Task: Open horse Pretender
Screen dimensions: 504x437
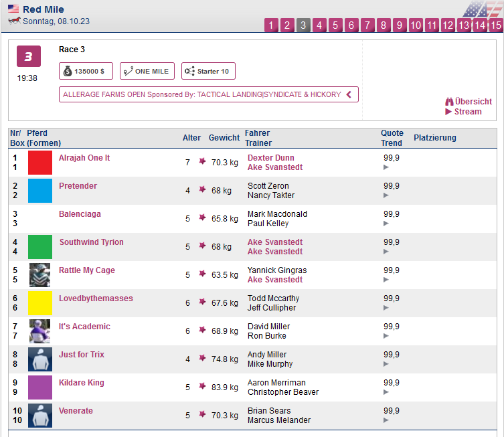Action: [78, 186]
